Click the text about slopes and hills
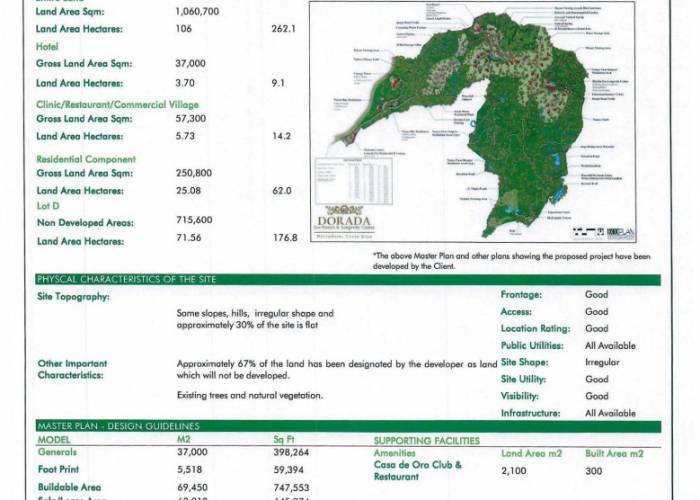The height and width of the screenshot is (500, 700). [x=255, y=319]
